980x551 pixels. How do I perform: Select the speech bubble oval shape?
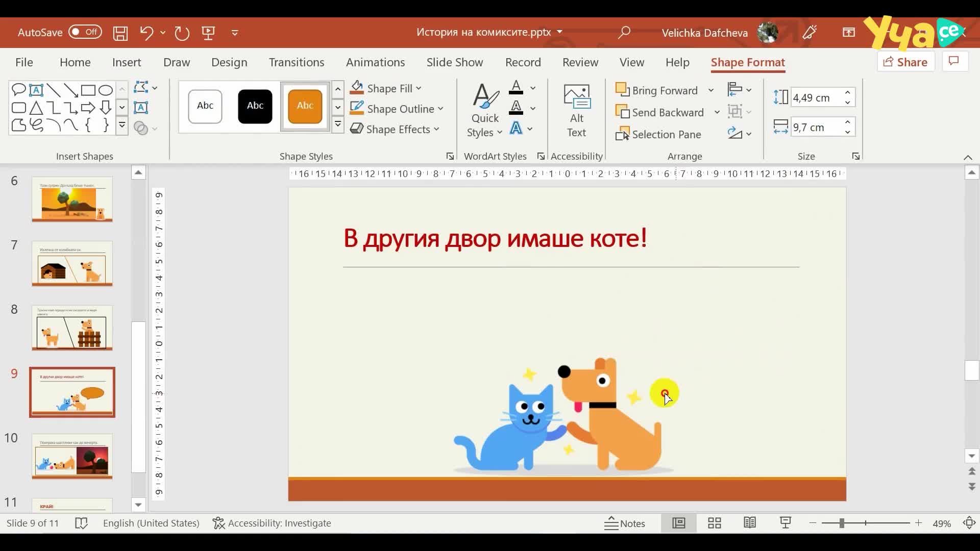pyautogui.click(x=19, y=90)
